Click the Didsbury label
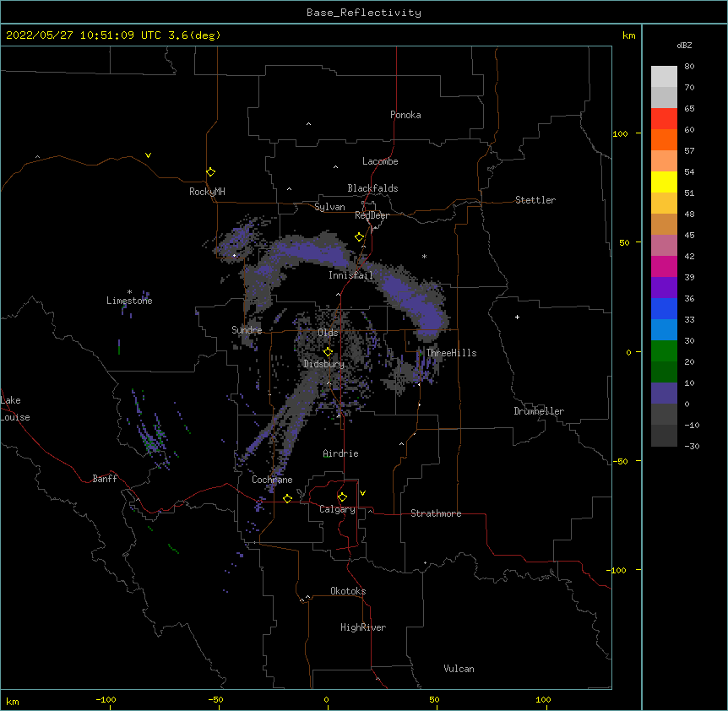The height and width of the screenshot is (711, 728). coord(323,364)
